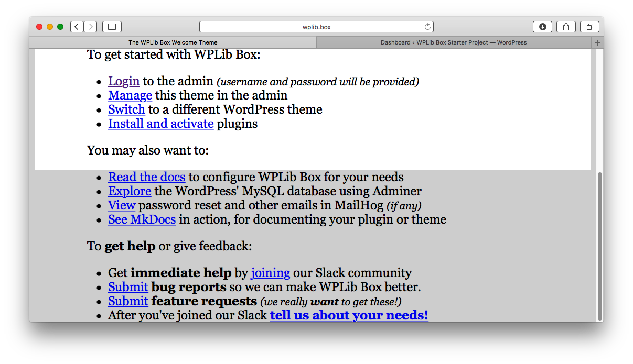
Task: Click the joining Slack community link
Action: pyautogui.click(x=271, y=273)
